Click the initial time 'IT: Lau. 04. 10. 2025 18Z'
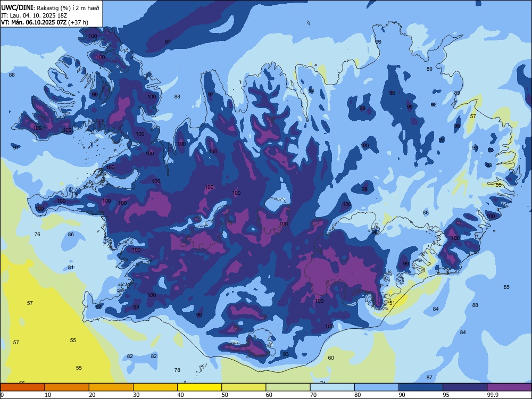This screenshot has height=399, width=532. (34, 15)
